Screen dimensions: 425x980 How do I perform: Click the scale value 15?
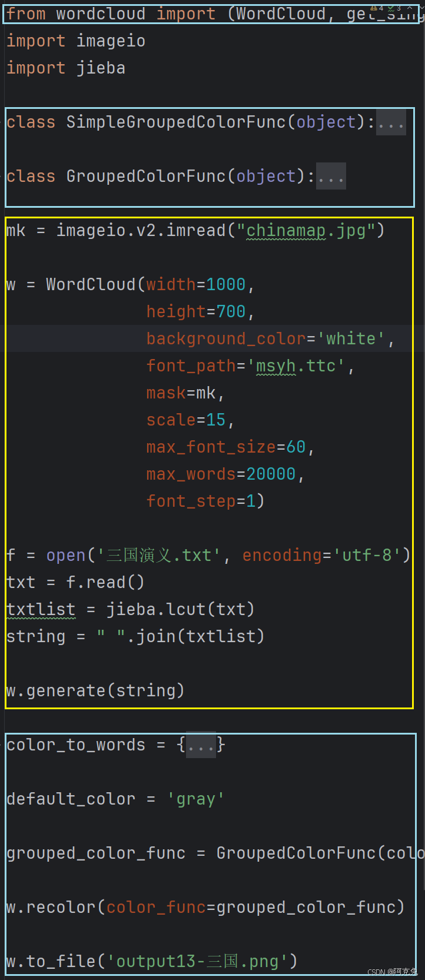coord(216,420)
